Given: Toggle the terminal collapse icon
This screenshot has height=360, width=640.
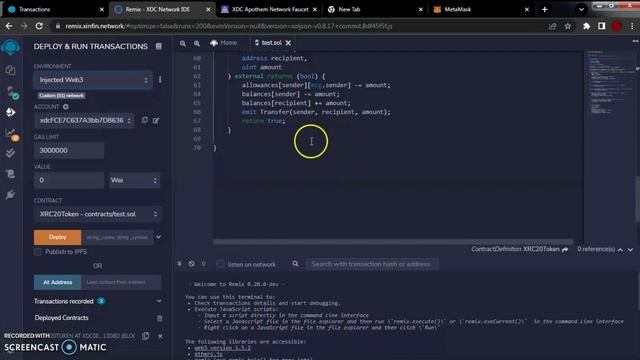Looking at the screenshot, I should [179, 264].
